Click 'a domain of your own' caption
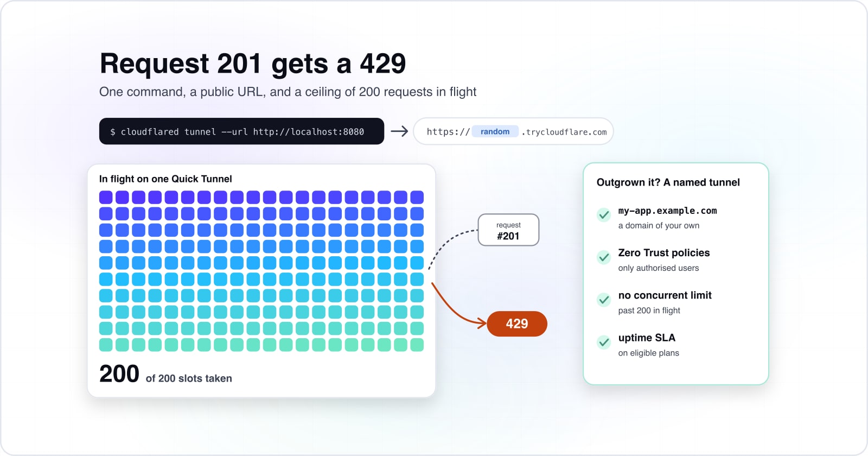This screenshot has width=868, height=456. pos(659,225)
